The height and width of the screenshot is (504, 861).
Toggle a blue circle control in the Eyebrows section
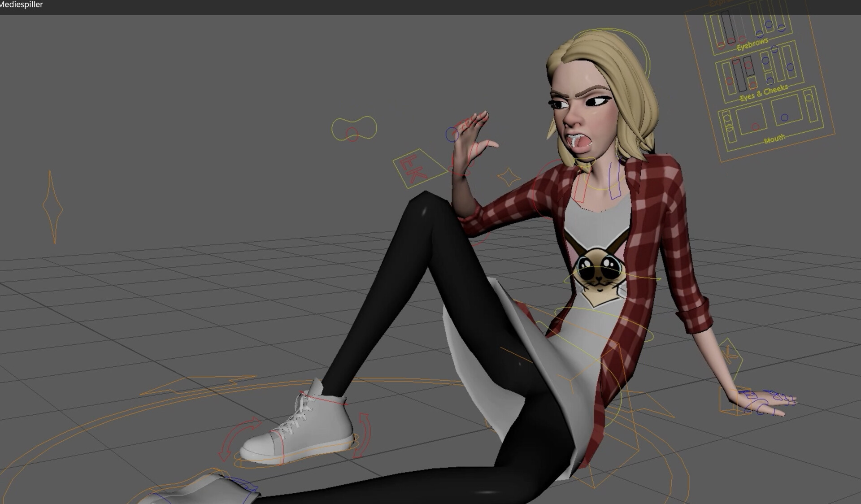[769, 24]
